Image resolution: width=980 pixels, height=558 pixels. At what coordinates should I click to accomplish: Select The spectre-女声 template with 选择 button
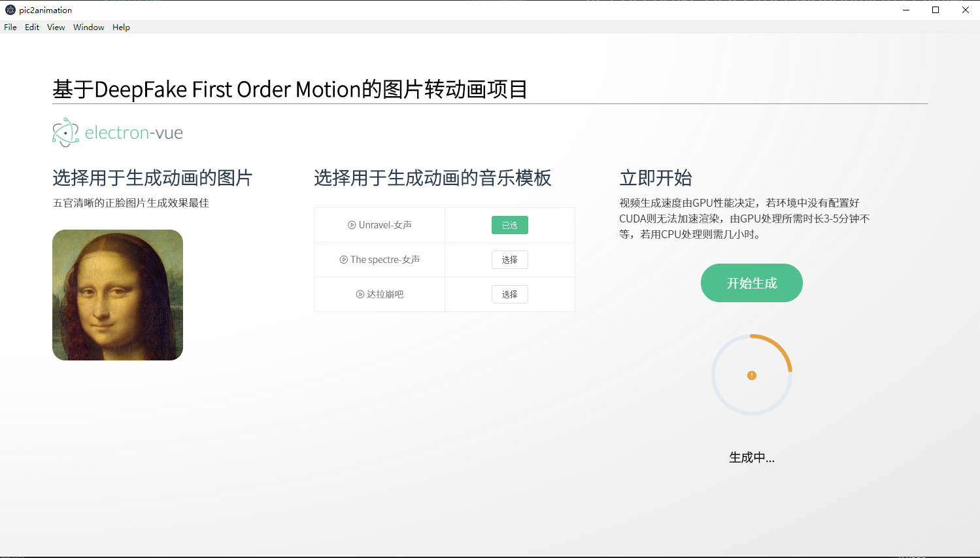(x=510, y=260)
